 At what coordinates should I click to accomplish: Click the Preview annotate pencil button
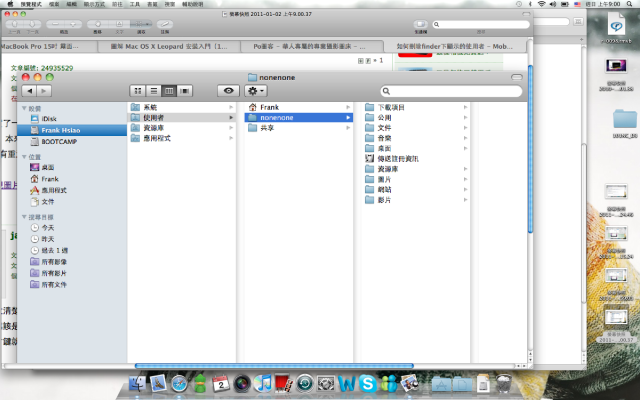(165, 24)
